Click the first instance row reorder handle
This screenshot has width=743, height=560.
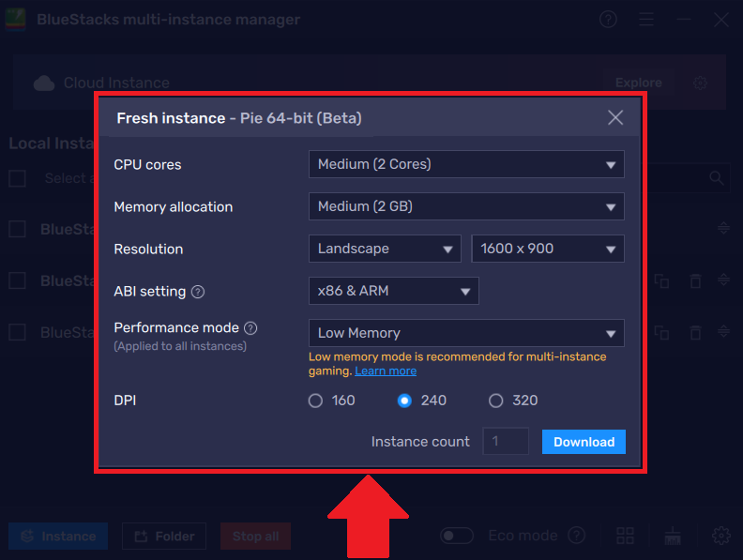[x=723, y=228]
